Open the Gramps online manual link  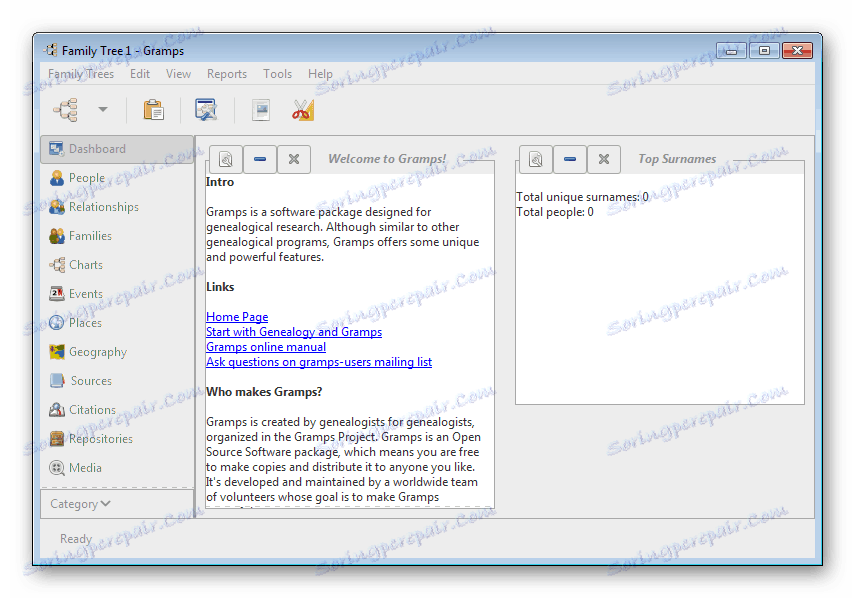[x=266, y=347]
